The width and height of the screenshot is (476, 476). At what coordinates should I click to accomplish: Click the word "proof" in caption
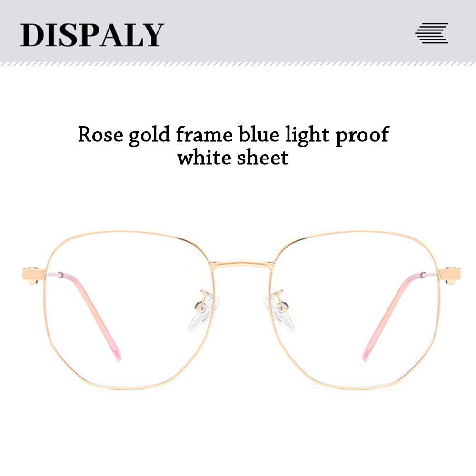click(362, 135)
